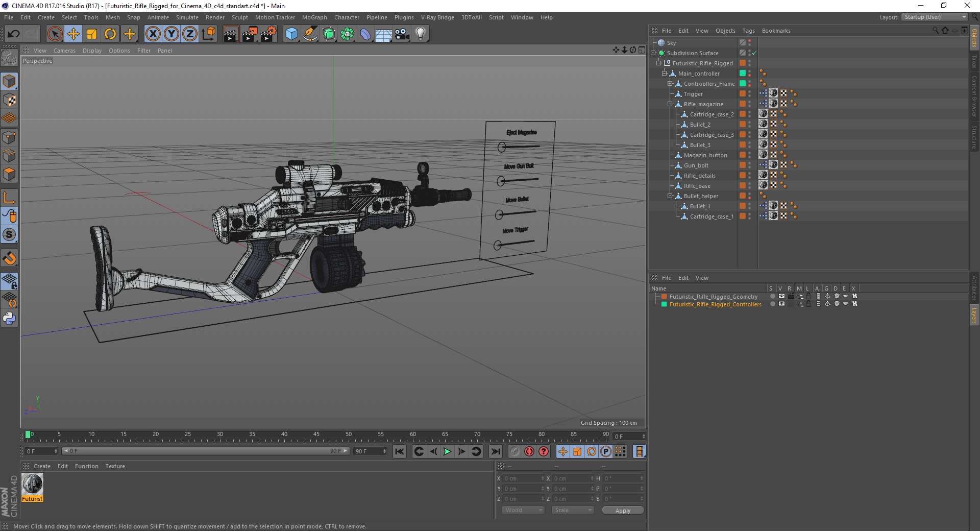This screenshot has width=980, height=531.
Task: Open the Array modeling objects icon
Action: [x=347, y=34]
